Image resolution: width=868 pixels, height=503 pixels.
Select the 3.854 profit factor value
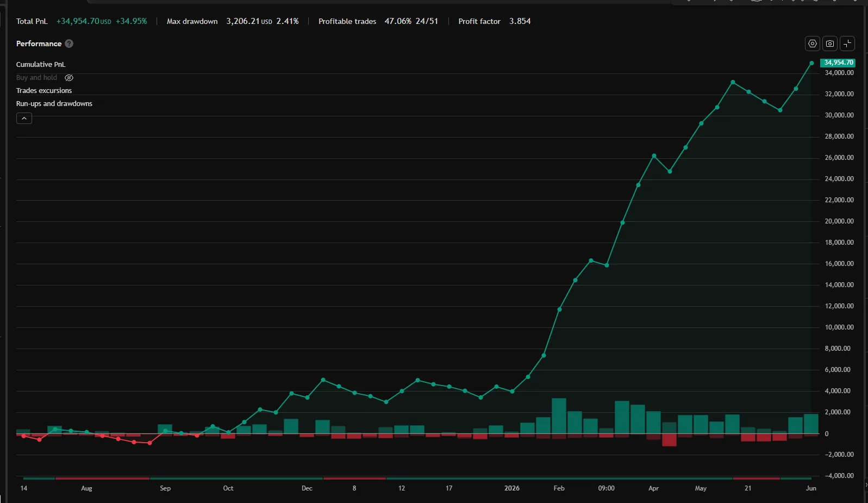pos(520,21)
